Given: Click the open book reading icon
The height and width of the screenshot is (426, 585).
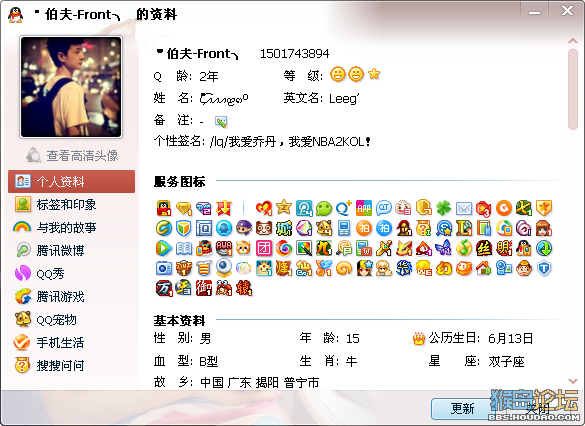Looking at the screenshot, I should tap(184, 248).
